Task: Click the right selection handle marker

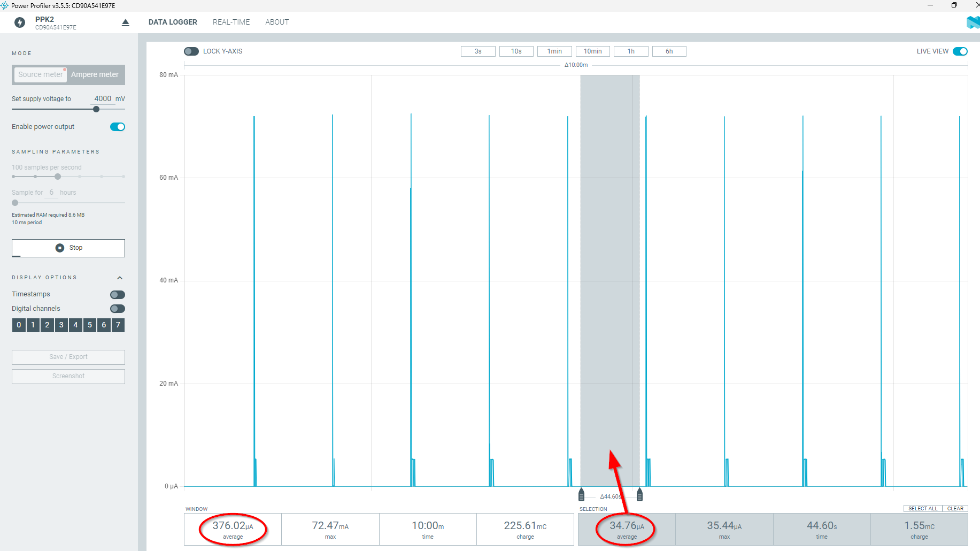Action: point(639,495)
